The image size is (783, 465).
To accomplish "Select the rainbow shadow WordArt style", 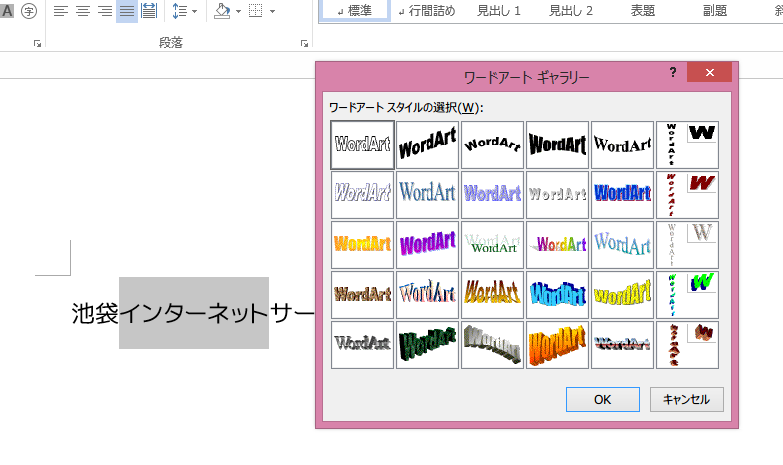I will (x=557, y=245).
